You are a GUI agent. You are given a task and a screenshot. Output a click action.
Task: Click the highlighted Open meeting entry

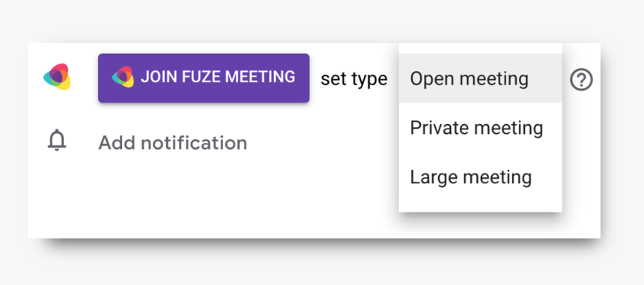480,78
